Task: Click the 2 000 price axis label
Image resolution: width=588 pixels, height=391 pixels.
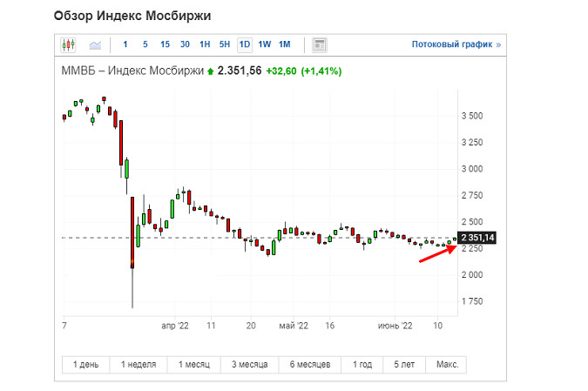Action: [472, 275]
